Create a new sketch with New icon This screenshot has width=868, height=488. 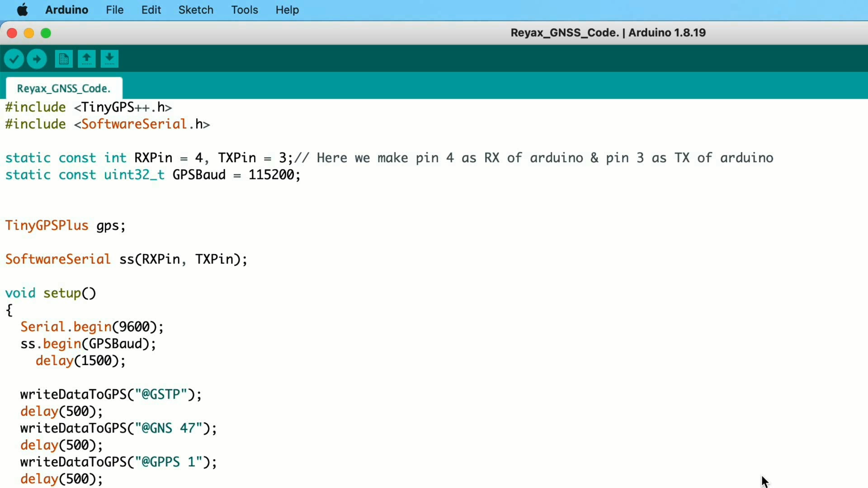click(x=64, y=59)
